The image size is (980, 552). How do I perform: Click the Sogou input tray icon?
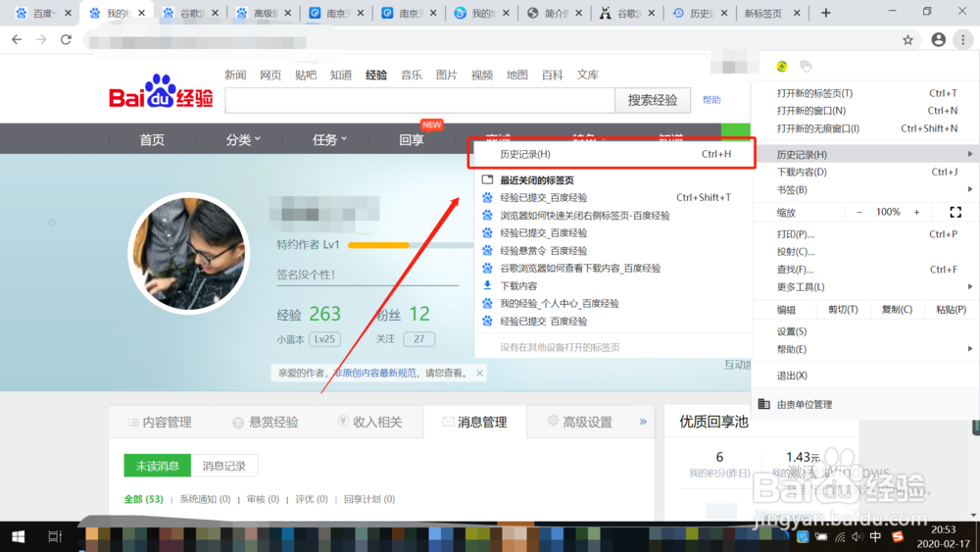pyautogui.click(x=898, y=536)
